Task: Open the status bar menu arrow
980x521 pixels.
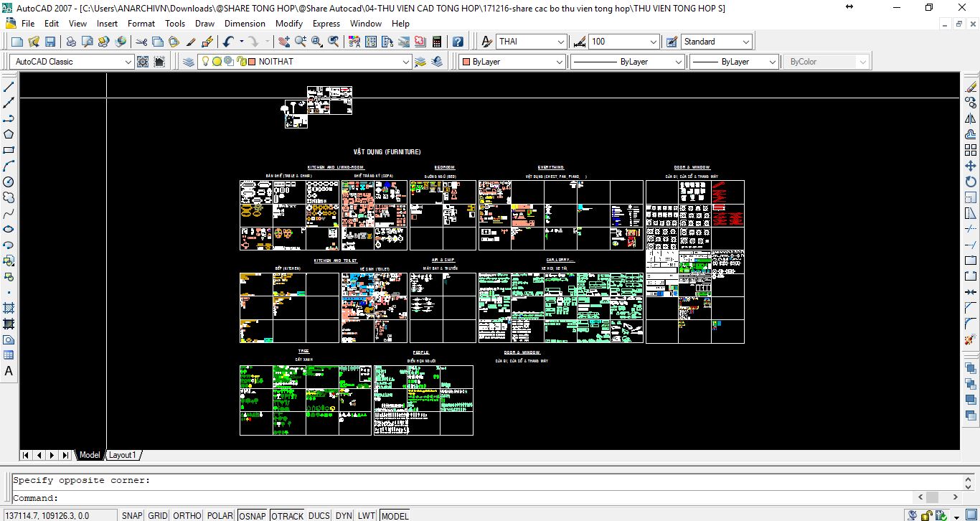Action: tap(958, 516)
